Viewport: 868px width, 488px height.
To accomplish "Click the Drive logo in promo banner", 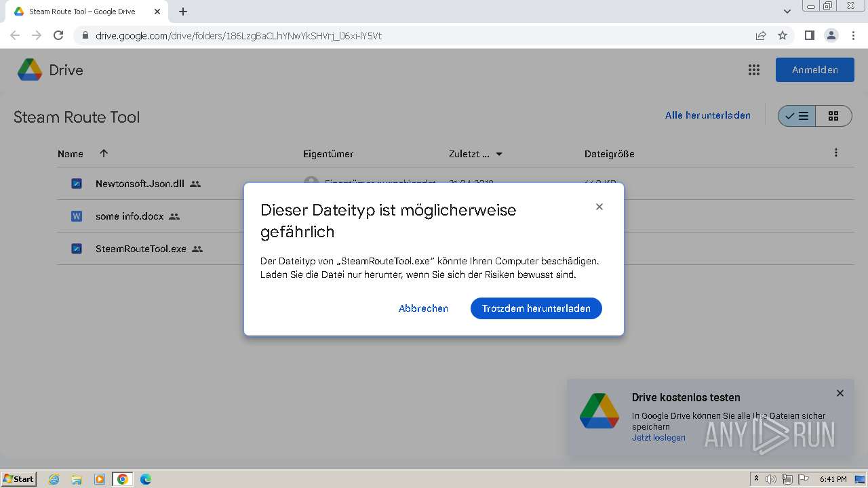I will [599, 411].
